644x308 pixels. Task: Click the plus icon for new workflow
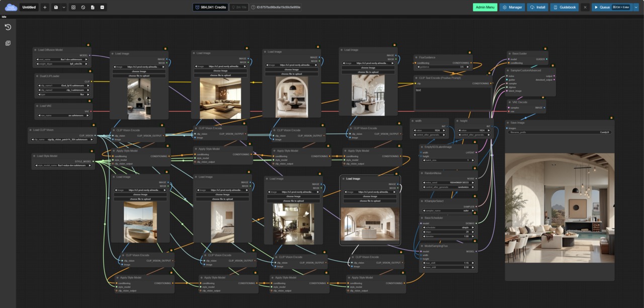(45, 8)
